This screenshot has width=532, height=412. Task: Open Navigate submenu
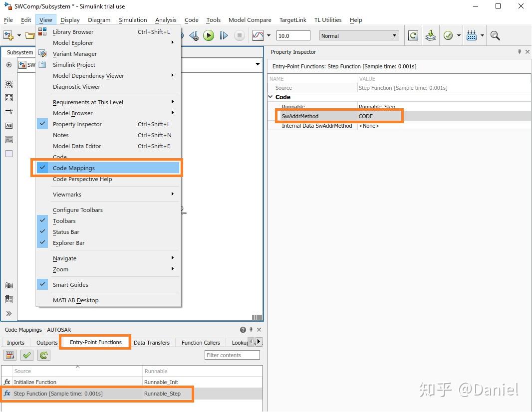[x=108, y=258]
